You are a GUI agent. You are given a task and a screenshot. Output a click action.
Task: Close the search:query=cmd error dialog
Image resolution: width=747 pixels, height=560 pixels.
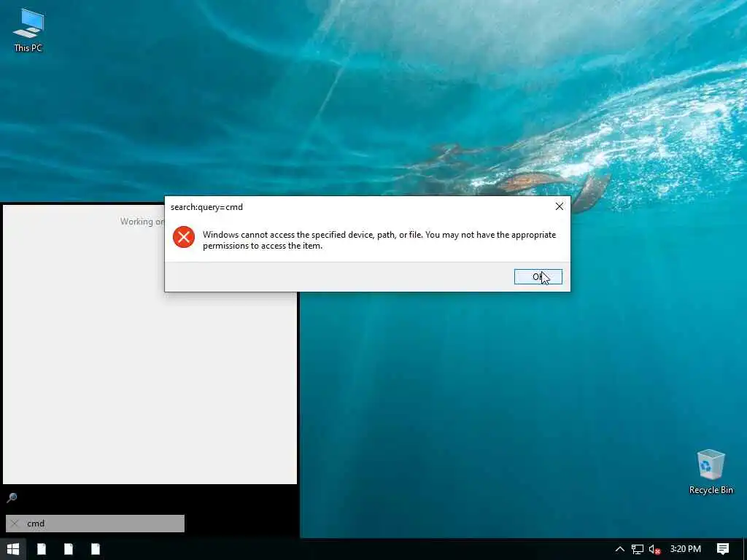pos(560,206)
